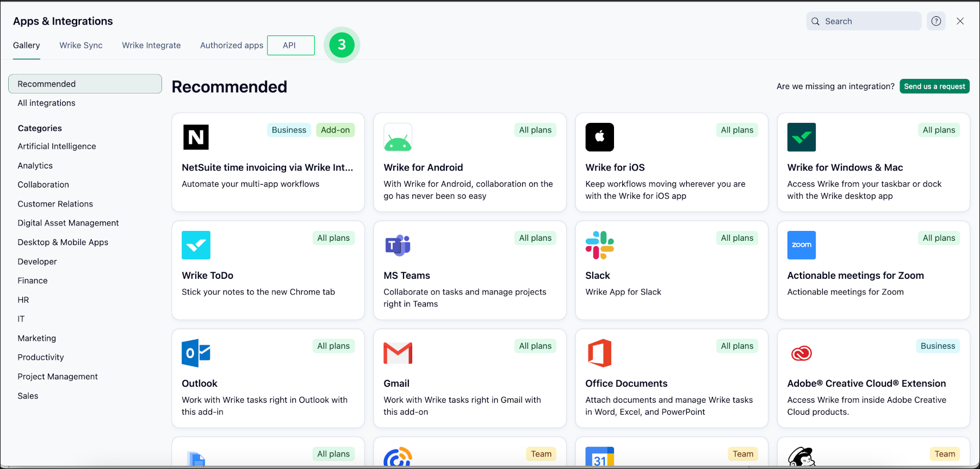Focus the Search input field
This screenshot has width=980, height=469.
click(864, 21)
